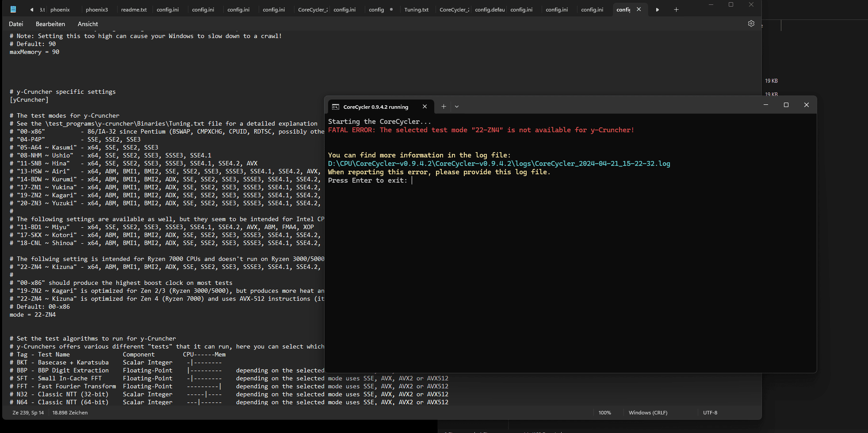The image size is (868, 433).
Task: Click the 'N64 - Classic NTT (64-bit)' row
Action: [x=229, y=402]
